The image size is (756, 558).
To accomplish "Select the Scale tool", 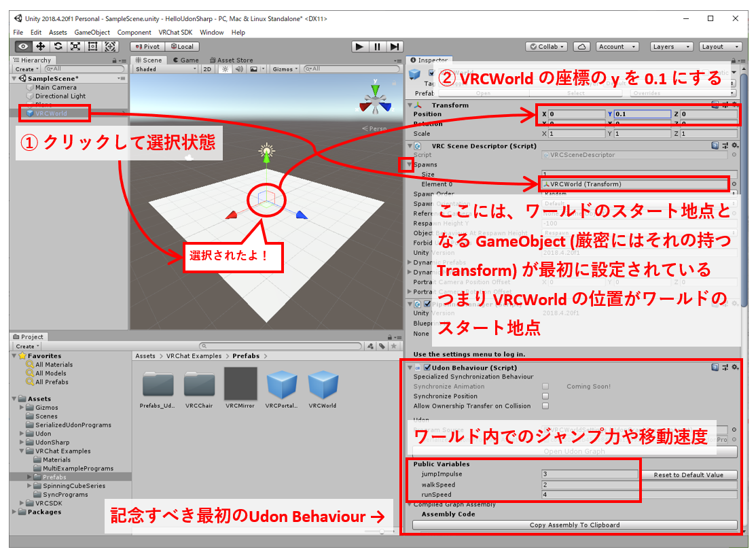I will pos(75,46).
